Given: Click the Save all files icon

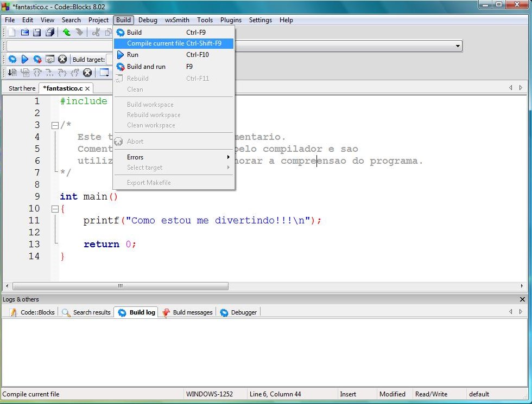Looking at the screenshot, I should (50, 32).
